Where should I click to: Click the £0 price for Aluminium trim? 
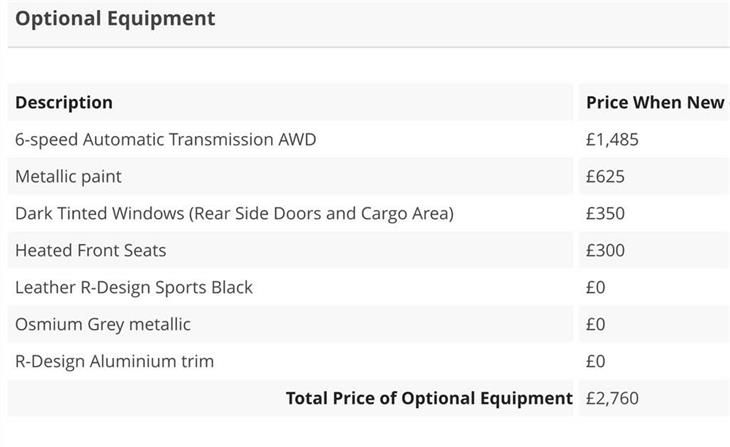(x=596, y=361)
